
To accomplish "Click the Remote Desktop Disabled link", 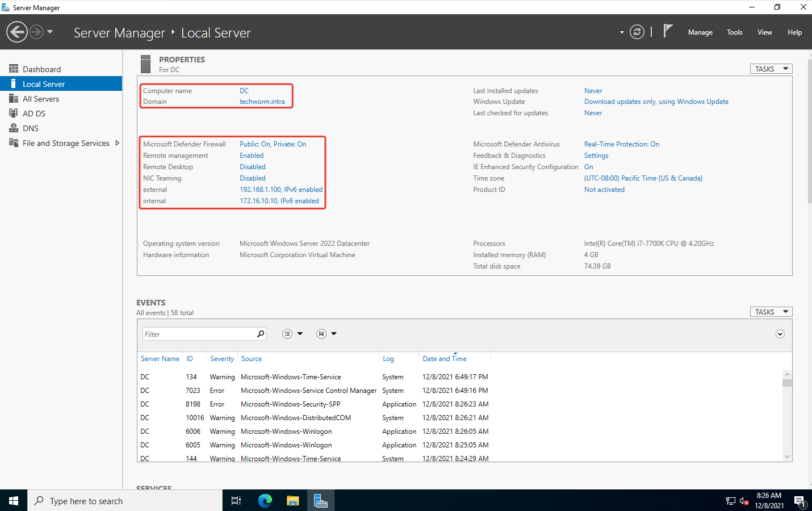I will point(252,167).
